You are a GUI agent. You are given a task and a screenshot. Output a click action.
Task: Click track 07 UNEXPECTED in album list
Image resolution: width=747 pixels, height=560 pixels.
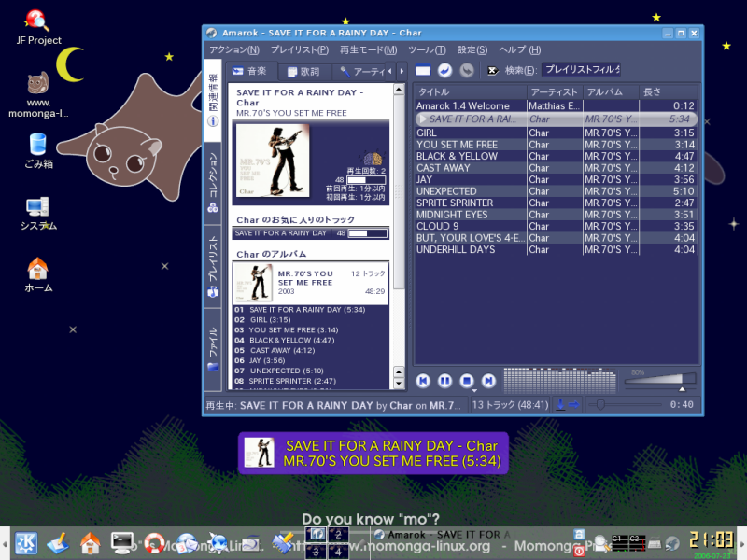click(279, 371)
